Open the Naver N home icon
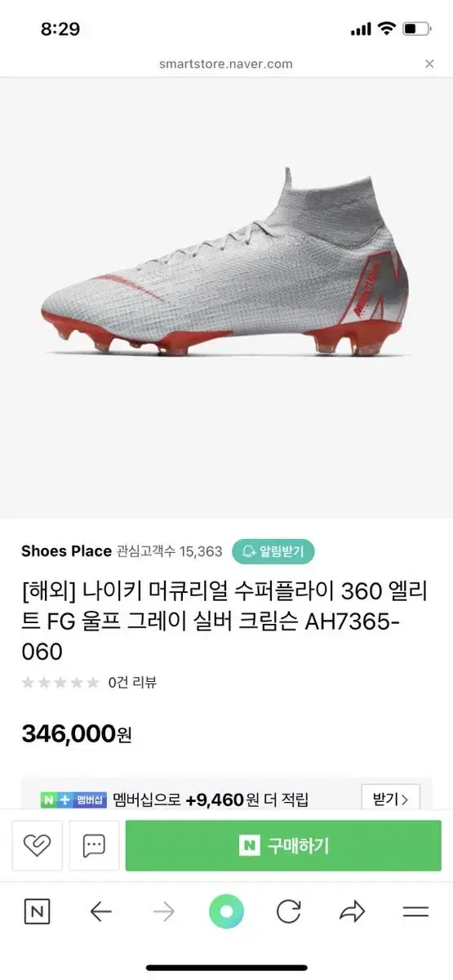Viewport: 453px width, 980px height. pos(37,911)
